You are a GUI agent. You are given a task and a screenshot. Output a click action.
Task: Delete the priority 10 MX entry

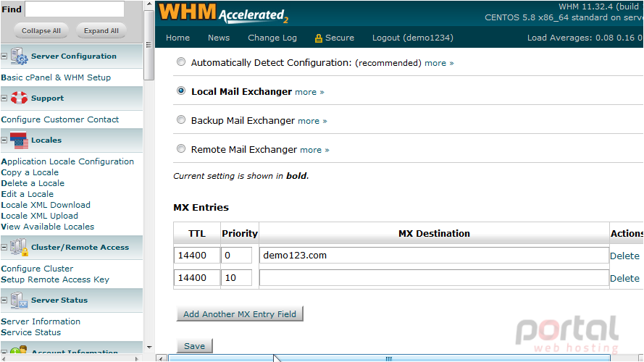click(x=624, y=278)
